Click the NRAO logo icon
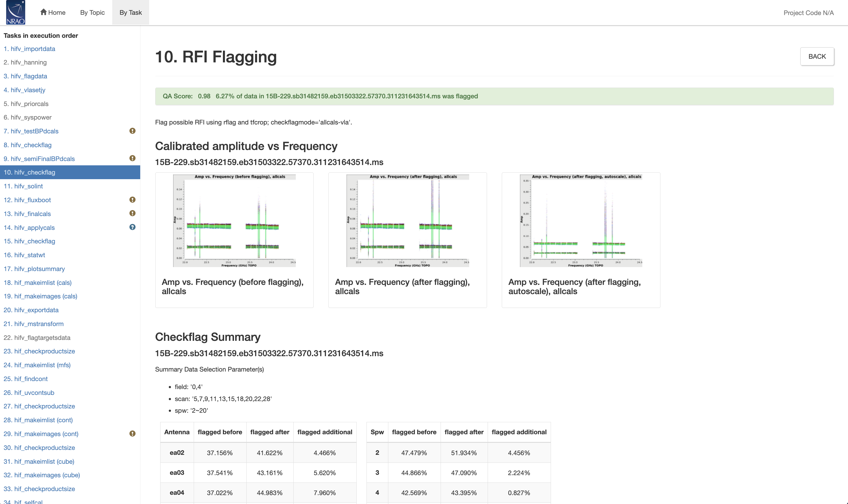 [x=16, y=13]
